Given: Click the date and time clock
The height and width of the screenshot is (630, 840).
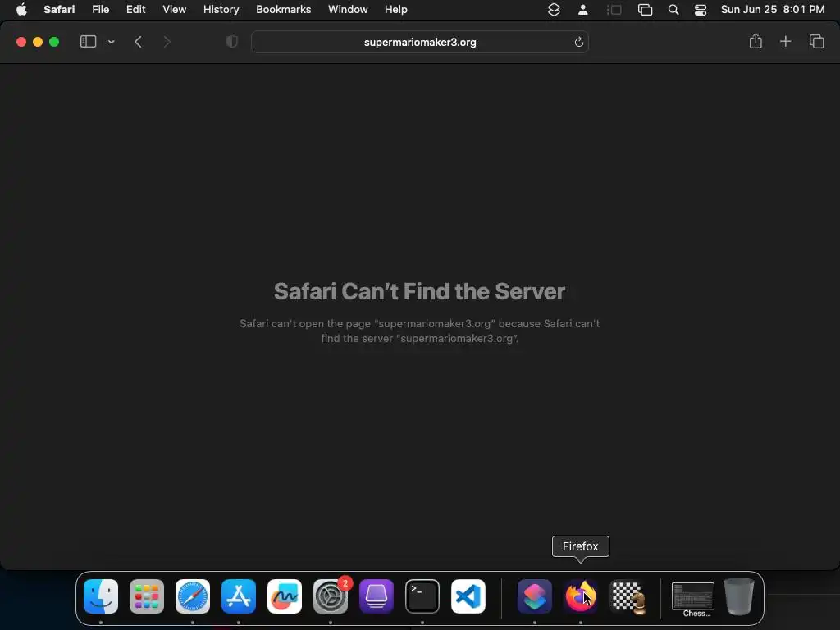Looking at the screenshot, I should (773, 10).
